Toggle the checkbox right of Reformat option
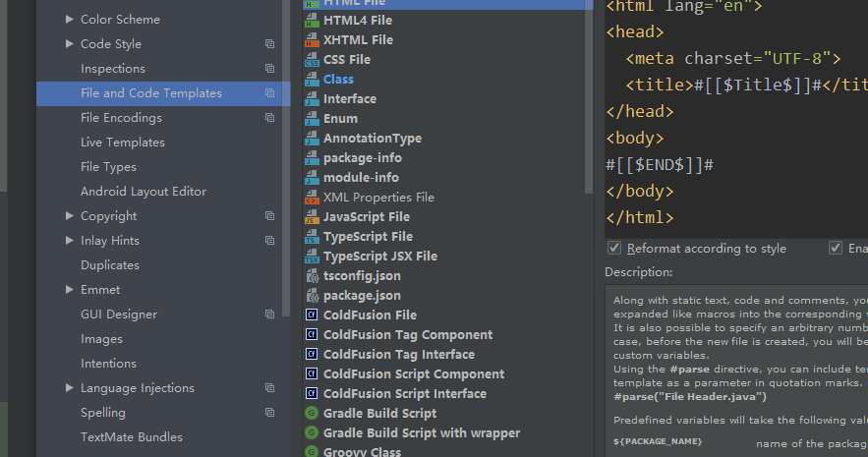This screenshot has height=457, width=868. click(836, 249)
